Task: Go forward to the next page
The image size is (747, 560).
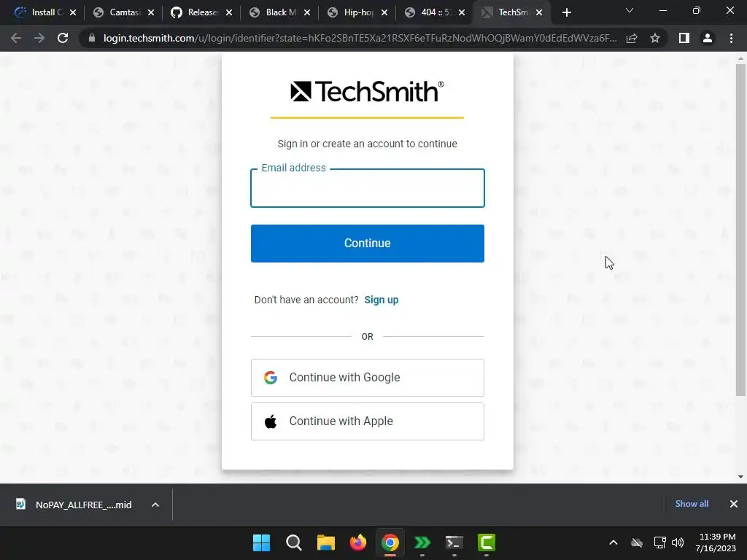Action: tap(39, 38)
